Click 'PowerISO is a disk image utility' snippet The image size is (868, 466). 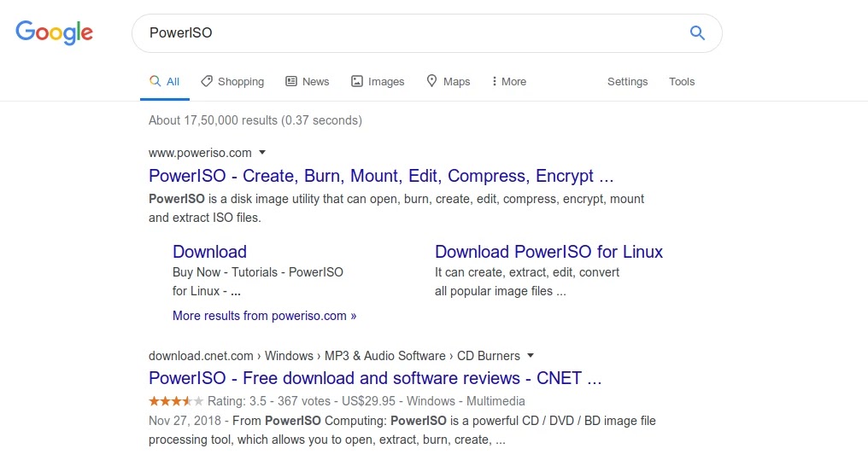[x=396, y=208]
